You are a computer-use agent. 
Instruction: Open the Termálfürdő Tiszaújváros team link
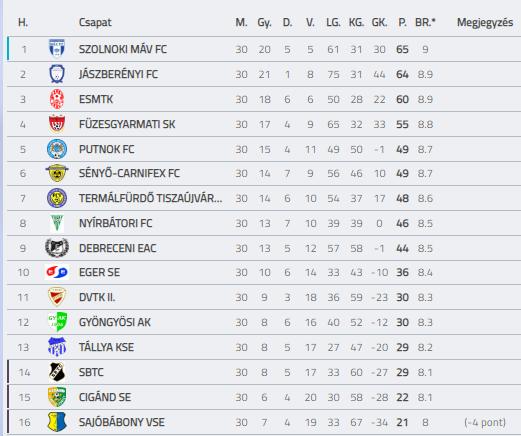[x=150, y=198]
